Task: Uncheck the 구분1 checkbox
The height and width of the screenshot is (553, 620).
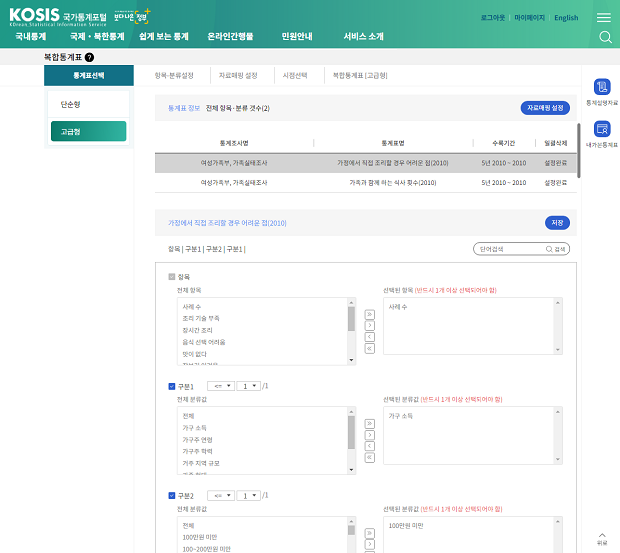Action: tap(172, 386)
